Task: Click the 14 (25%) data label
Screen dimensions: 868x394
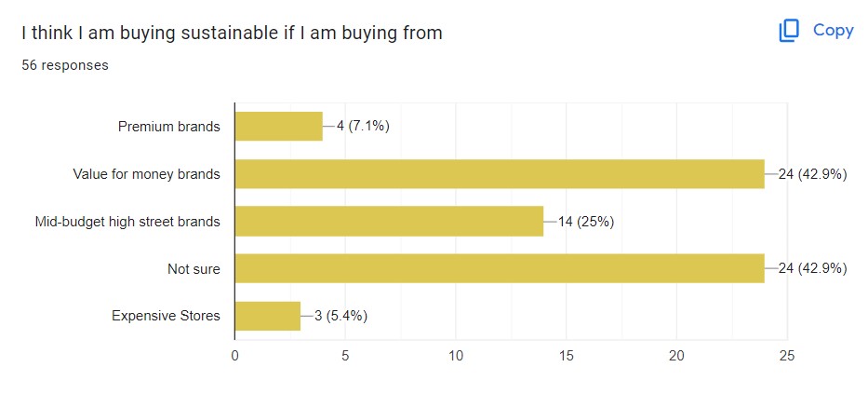Action: click(x=586, y=222)
